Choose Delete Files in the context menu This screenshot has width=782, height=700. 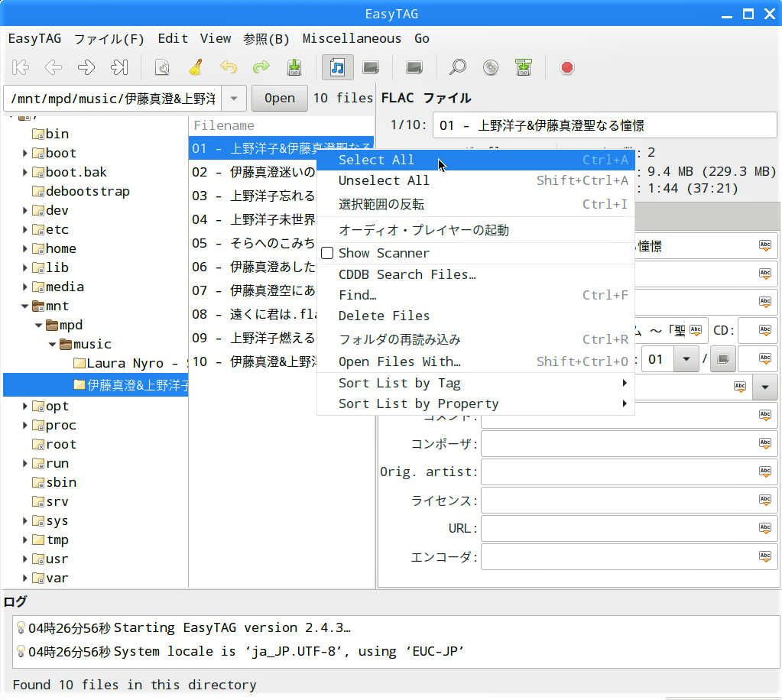pos(475,316)
